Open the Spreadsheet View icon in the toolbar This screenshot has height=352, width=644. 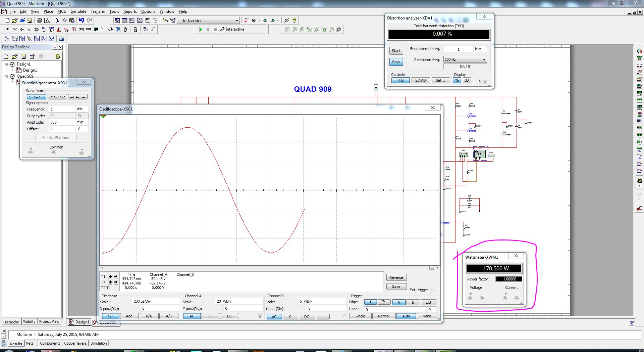tap(124, 20)
